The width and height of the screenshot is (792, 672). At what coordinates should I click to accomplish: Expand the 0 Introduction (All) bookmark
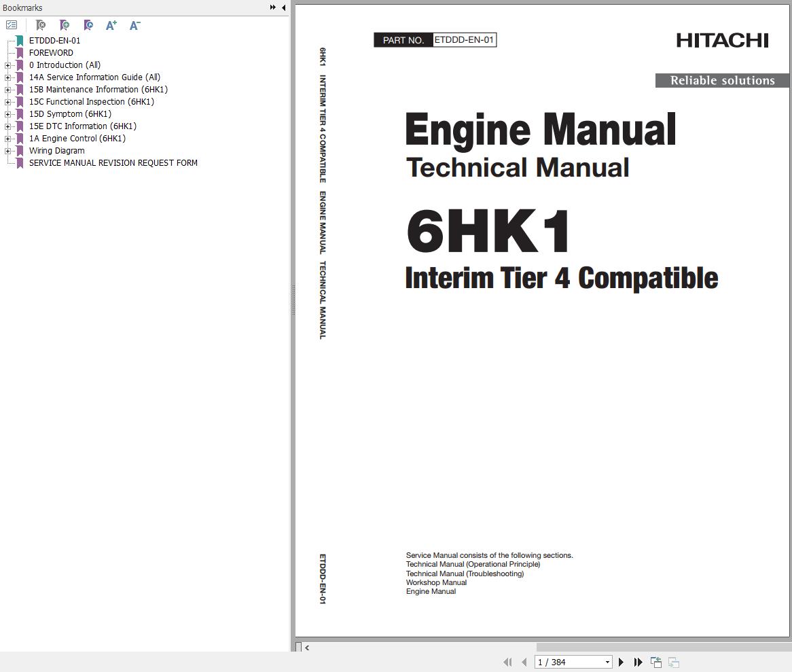tap(7, 65)
